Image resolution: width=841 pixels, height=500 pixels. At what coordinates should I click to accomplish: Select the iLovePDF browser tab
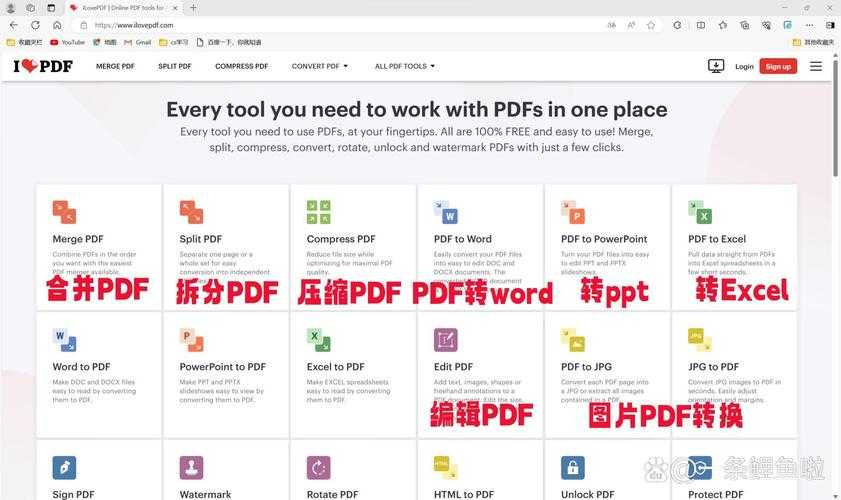coord(123,8)
